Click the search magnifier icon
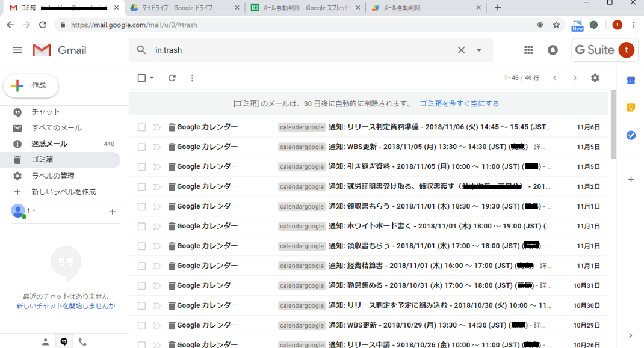The width and height of the screenshot is (644, 348). coord(141,50)
